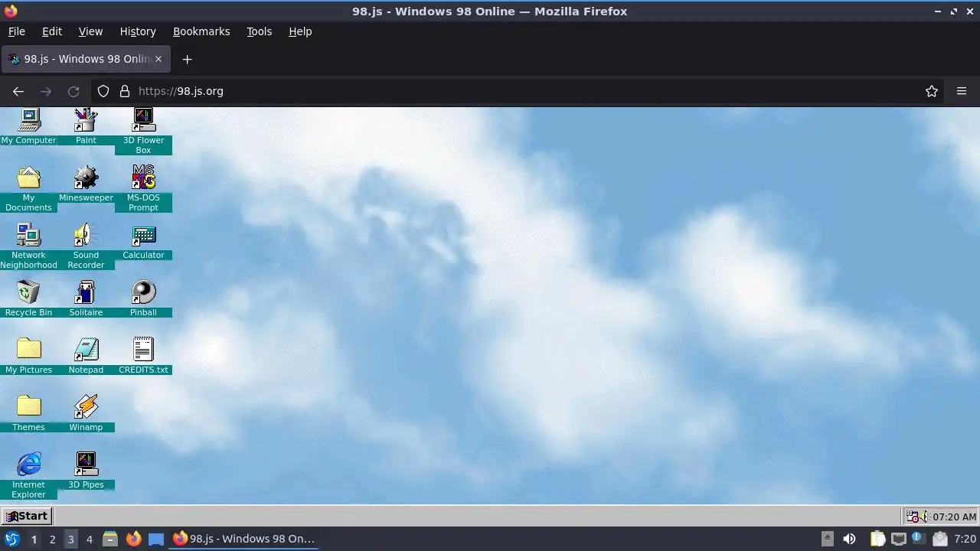Click the 07:20 AM taskbar clock

pos(954,517)
